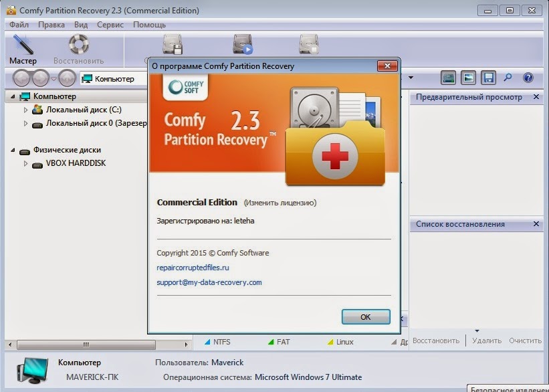Go up one level with the up arrow

tap(67, 78)
